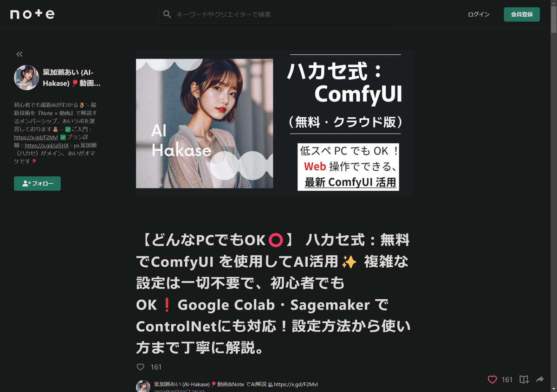
Task: Click small author avatar under article title
Action: click(143, 386)
